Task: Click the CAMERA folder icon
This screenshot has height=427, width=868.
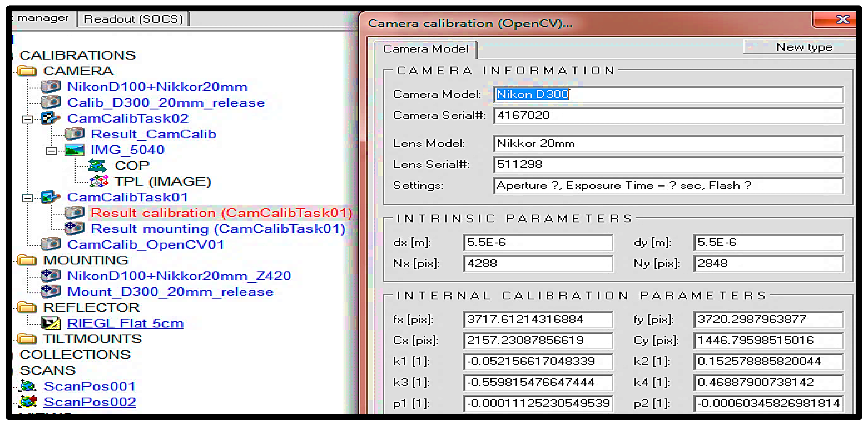Action: [27, 71]
